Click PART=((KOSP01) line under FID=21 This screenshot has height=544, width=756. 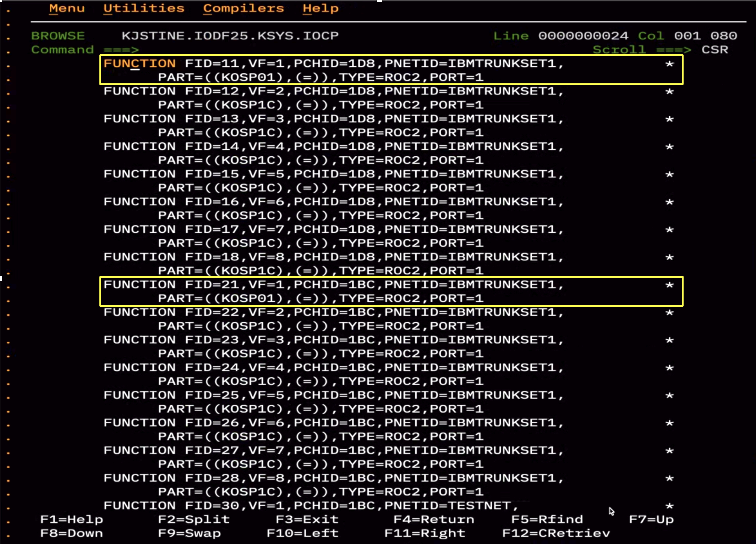pos(321,299)
